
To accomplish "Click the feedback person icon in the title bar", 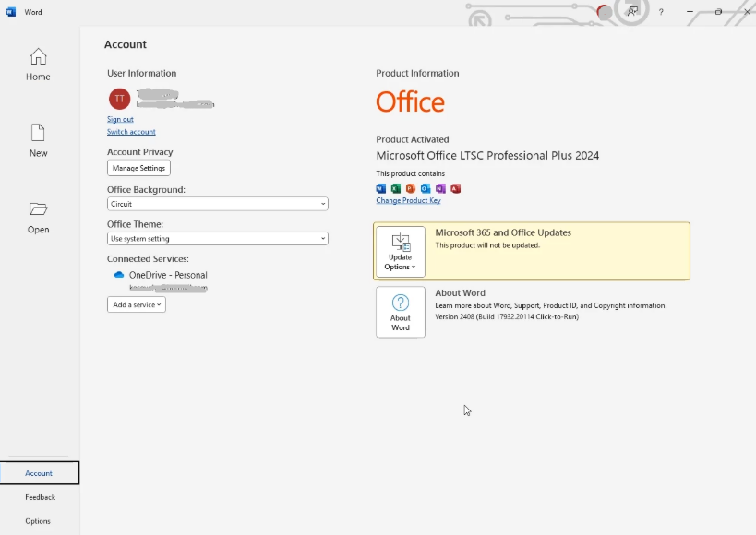I will [632, 12].
